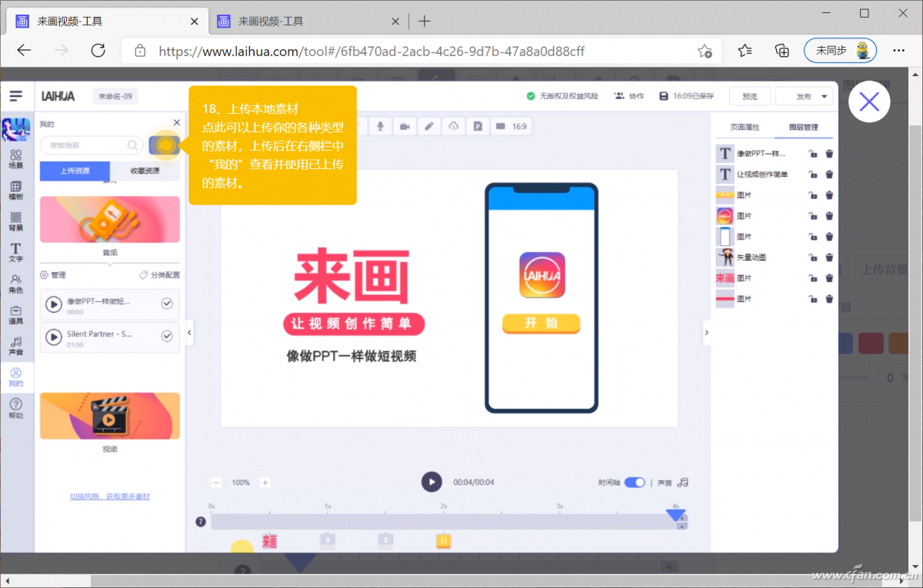The image size is (923, 588).
Task: Click the search magnifier icon
Action: click(x=132, y=145)
